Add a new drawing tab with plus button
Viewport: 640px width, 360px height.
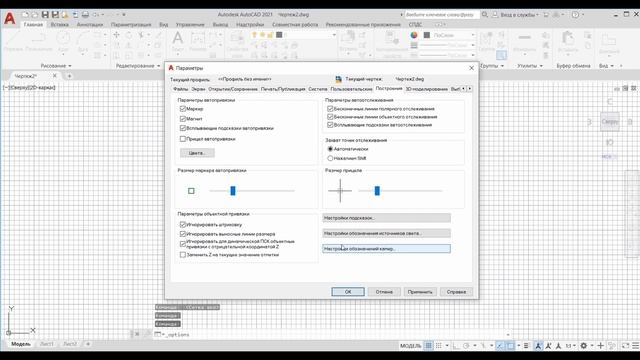(69, 76)
